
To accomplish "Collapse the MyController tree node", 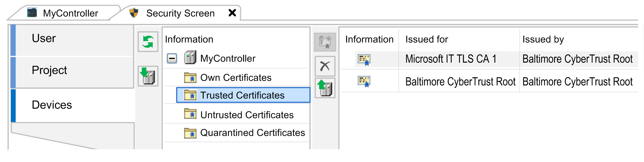I will pos(172,58).
